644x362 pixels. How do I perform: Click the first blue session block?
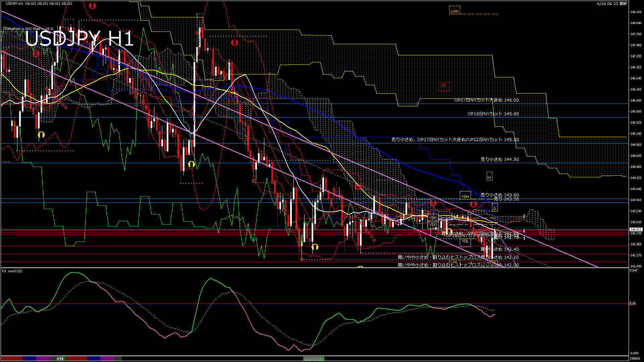[x=30, y=359]
